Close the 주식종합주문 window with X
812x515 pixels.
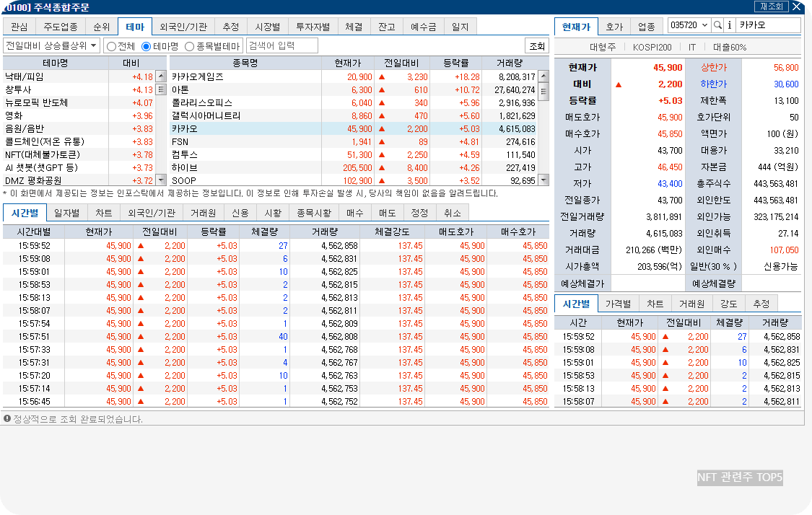(796, 6)
